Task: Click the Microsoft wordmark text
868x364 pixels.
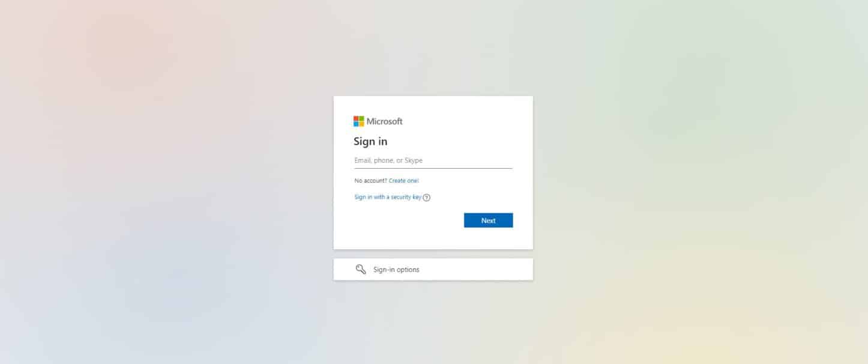Action: pyautogui.click(x=385, y=121)
